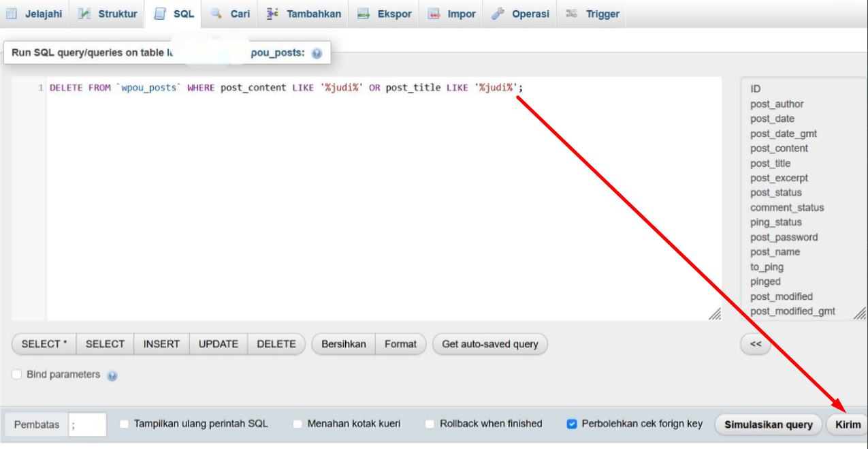Collapse column list with << button
Screen dimensions: 868x449
(x=755, y=344)
